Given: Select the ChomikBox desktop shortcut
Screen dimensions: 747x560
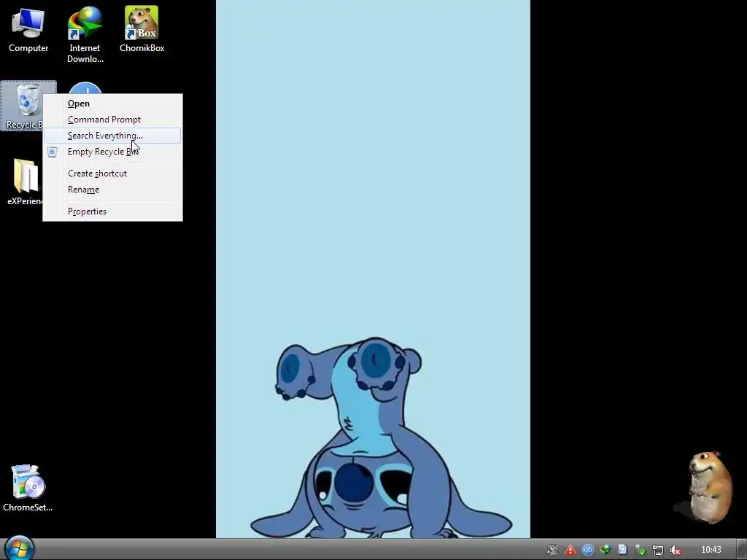Looking at the screenshot, I should pyautogui.click(x=142, y=29).
